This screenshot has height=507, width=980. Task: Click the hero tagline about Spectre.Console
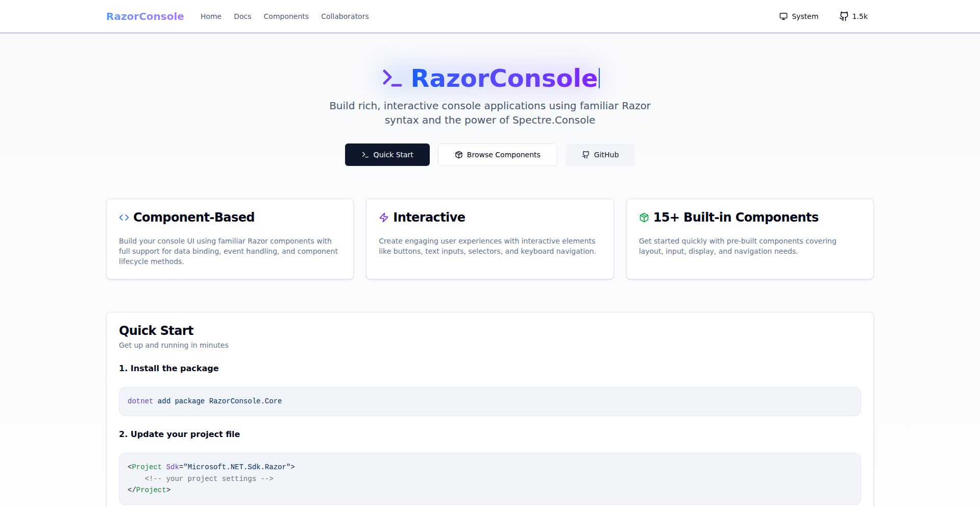click(490, 113)
